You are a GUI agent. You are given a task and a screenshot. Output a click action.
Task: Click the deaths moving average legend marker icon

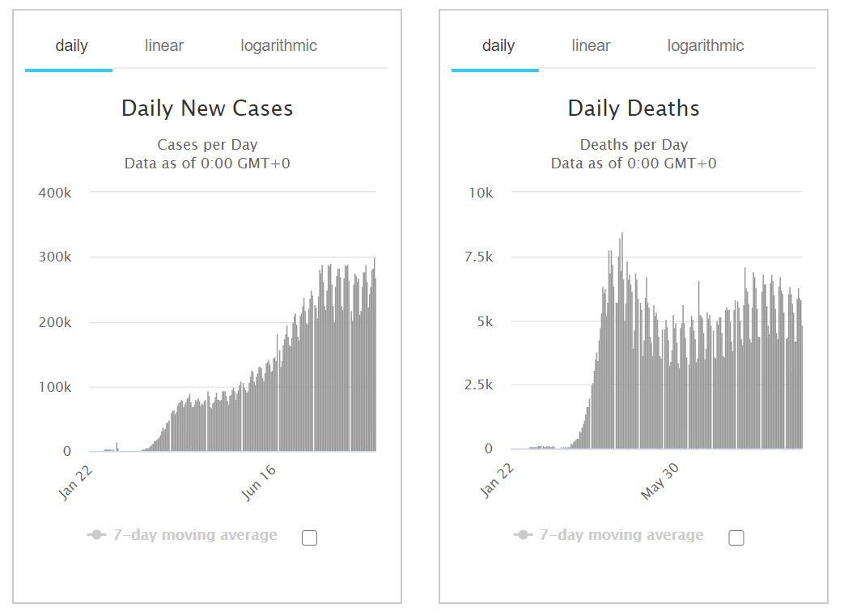click(524, 535)
